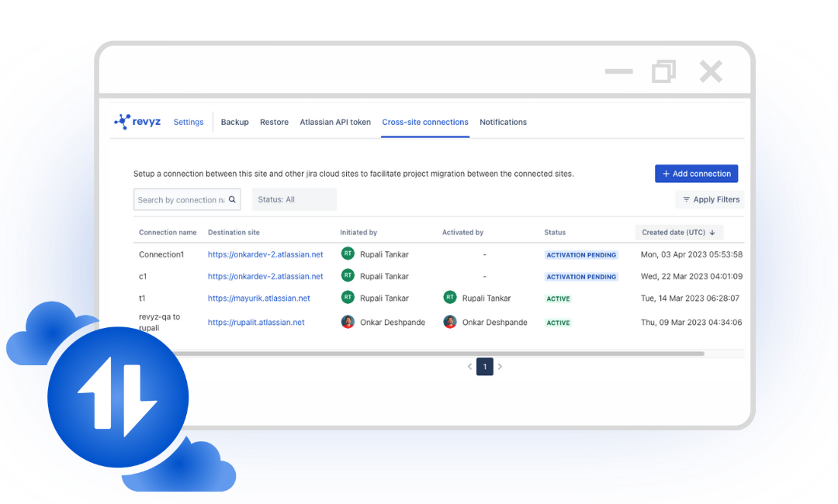Viewport: 838px width, 504px height.
Task: Click Rupali Tankar avatar under Activated by
Action: click(x=450, y=298)
